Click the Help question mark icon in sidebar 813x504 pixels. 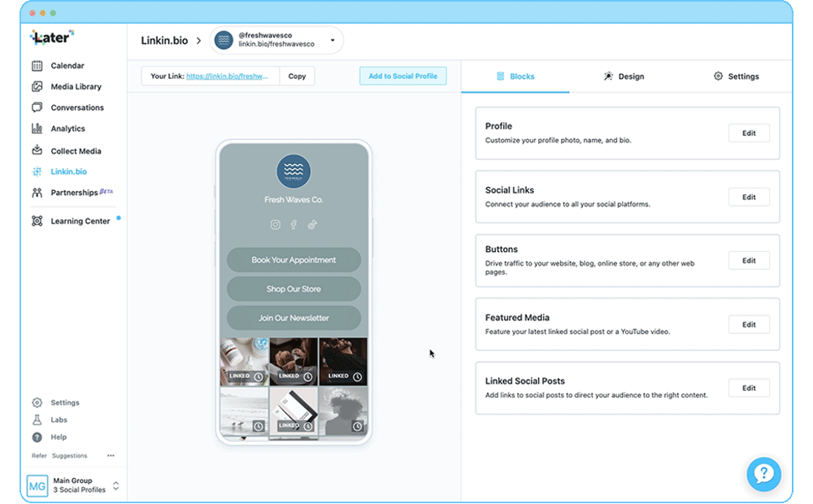(37, 437)
